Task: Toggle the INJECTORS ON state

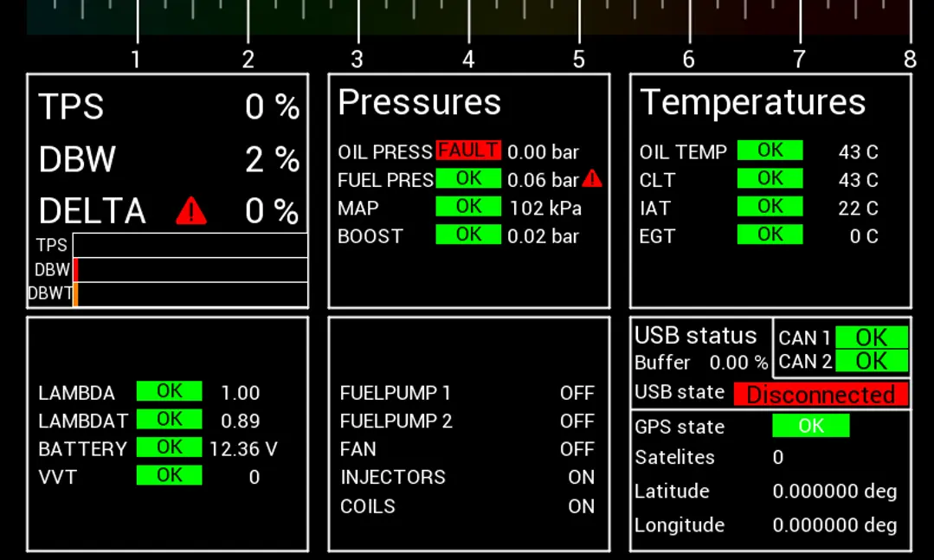Action: 581,477
